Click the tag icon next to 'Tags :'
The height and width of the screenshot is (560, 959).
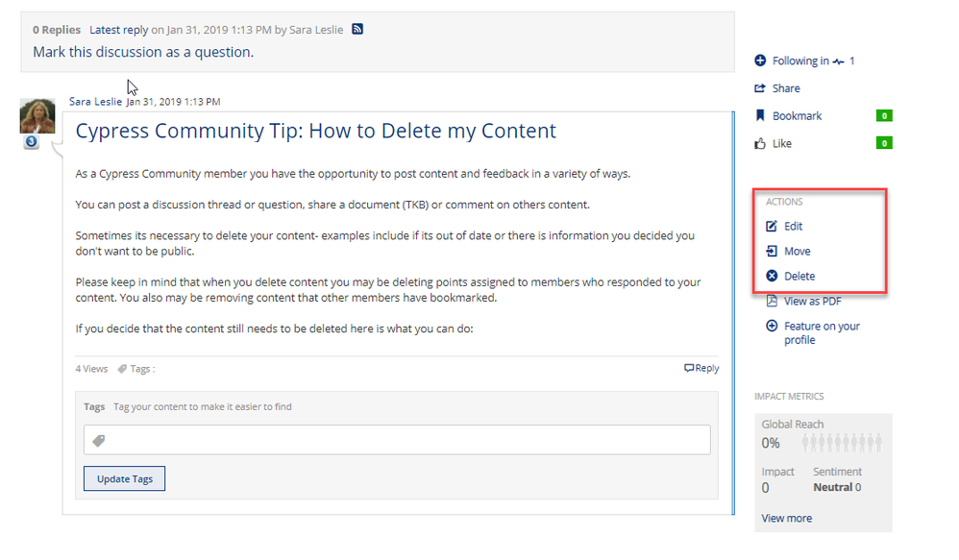[x=122, y=369]
